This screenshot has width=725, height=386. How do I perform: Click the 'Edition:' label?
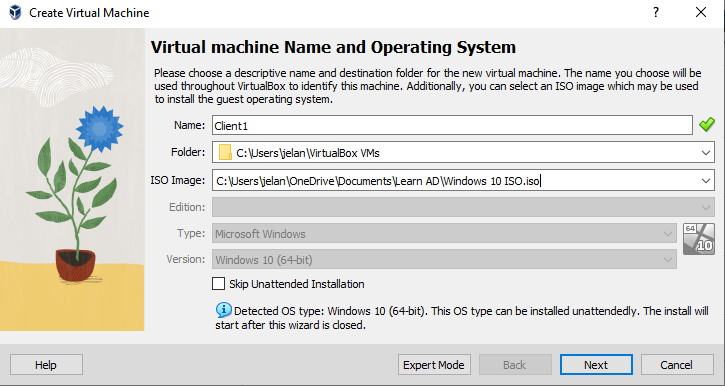pyautogui.click(x=187, y=207)
